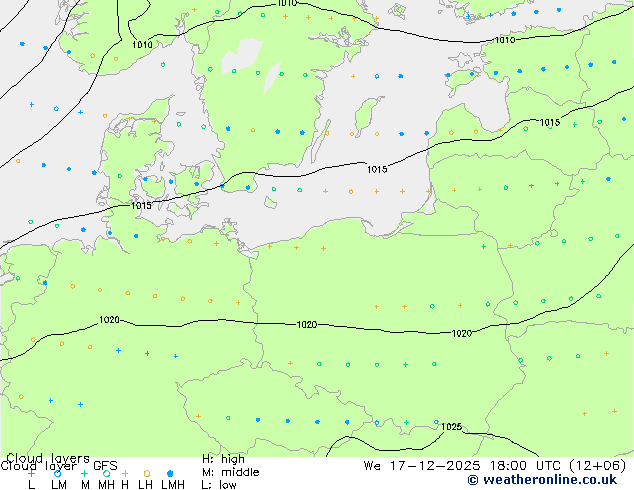Image resolution: width=634 pixels, height=490 pixels.
Task: Click the 1015 isobar label over the sea
Action: click(376, 169)
